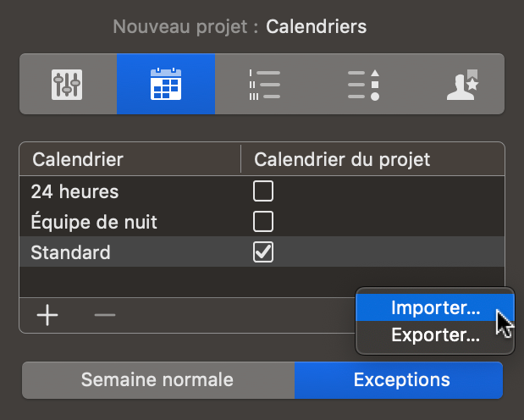Open the list with shapes tab
The width and height of the screenshot is (524, 420).
point(362,85)
